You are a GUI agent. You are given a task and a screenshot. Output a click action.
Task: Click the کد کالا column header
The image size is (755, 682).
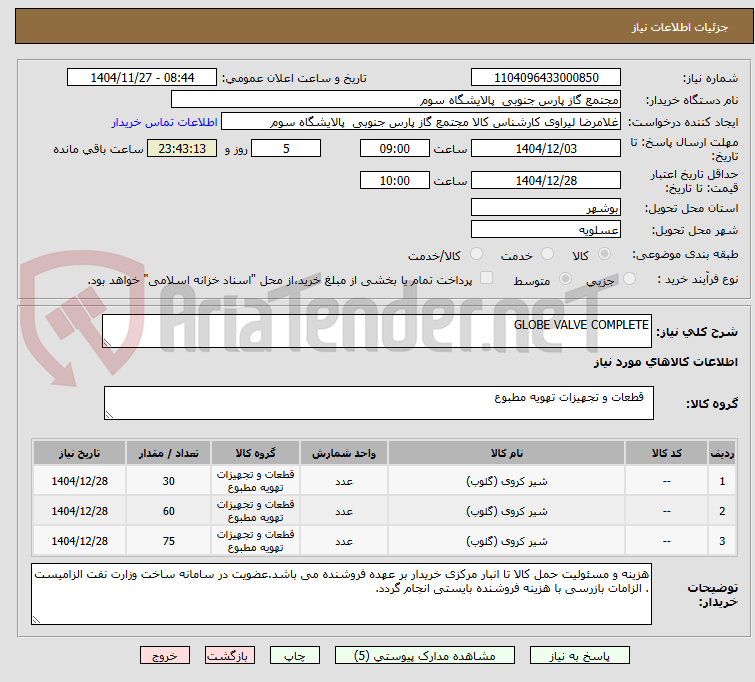tap(666, 453)
